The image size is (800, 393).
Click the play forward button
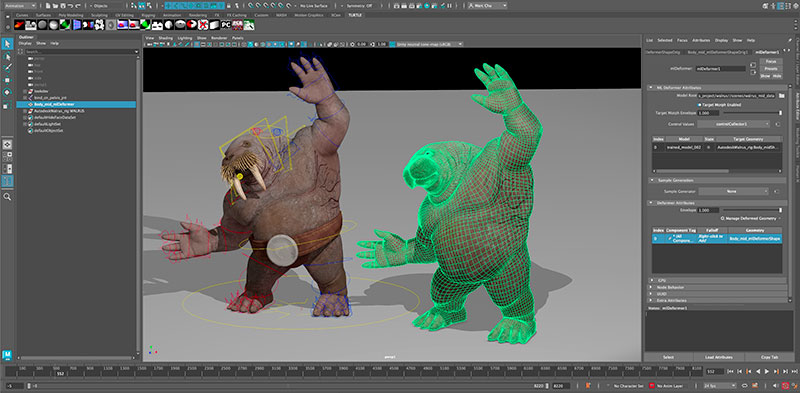tap(767, 372)
